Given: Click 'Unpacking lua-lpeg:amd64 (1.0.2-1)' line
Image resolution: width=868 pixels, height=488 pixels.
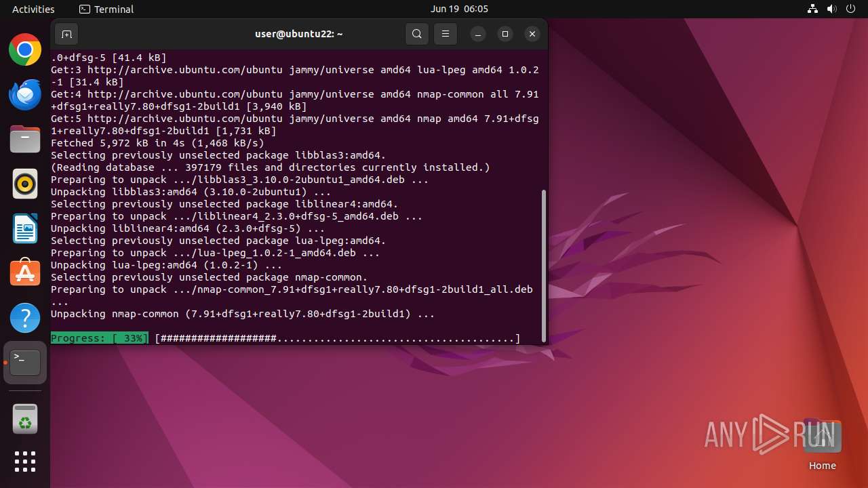Looking at the screenshot, I should [166, 265].
